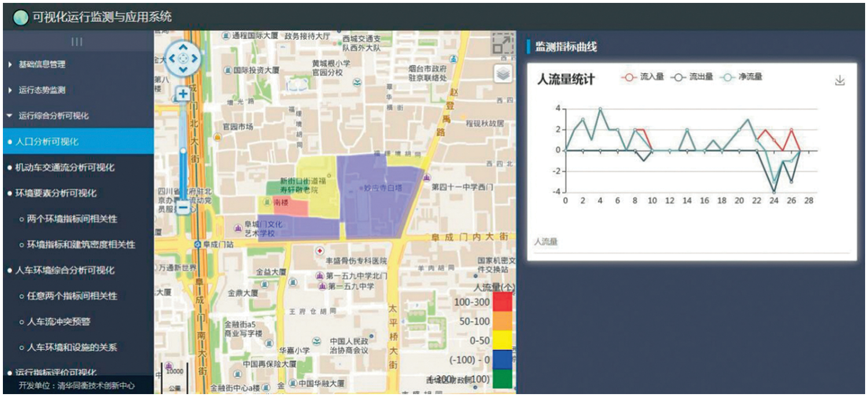Open 人口分析可视化 menu item

click(x=46, y=142)
